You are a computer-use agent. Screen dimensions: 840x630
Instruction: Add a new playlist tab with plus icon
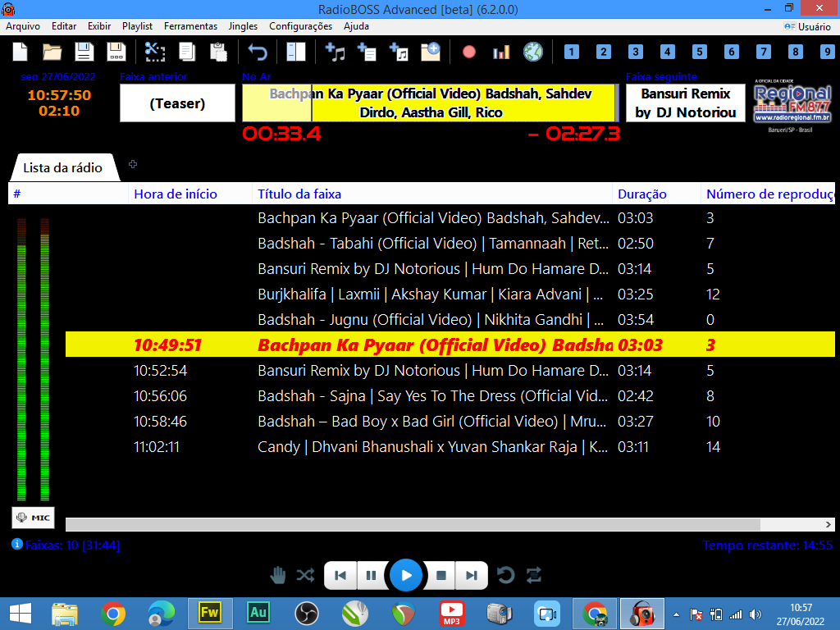click(133, 164)
